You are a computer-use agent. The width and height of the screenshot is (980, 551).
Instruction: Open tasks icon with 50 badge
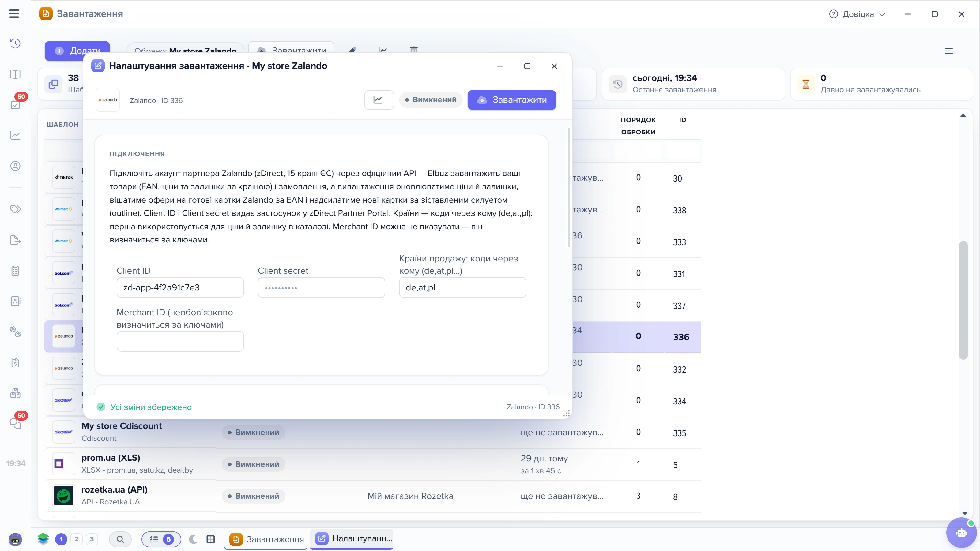[15, 105]
